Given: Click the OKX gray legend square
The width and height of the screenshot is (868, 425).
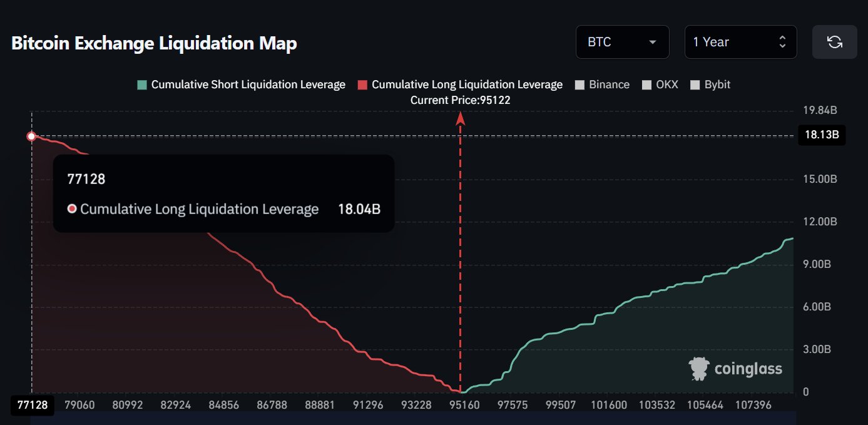Looking at the screenshot, I should point(647,84).
